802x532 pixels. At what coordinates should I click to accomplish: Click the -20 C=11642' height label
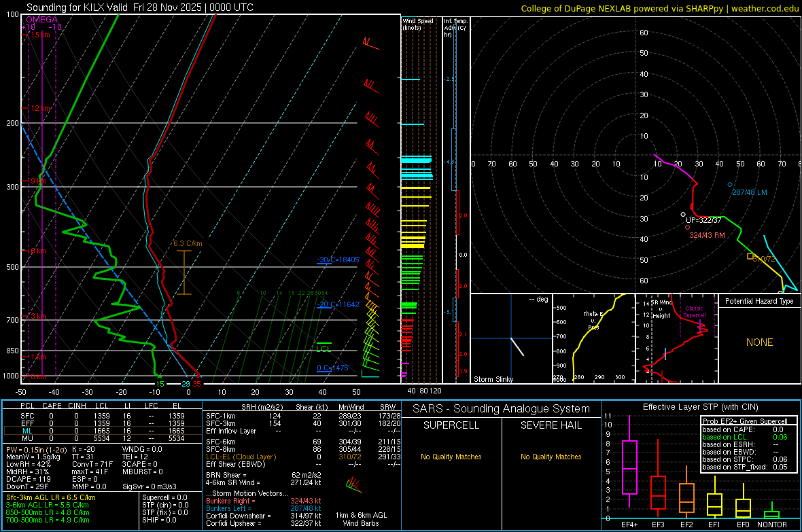point(338,304)
